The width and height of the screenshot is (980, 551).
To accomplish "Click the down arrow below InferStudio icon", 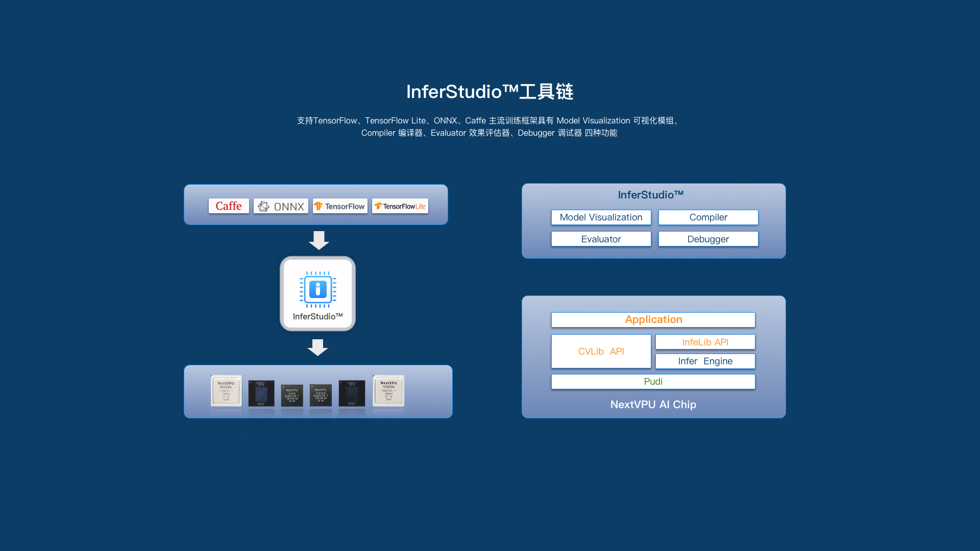I will pos(317,347).
